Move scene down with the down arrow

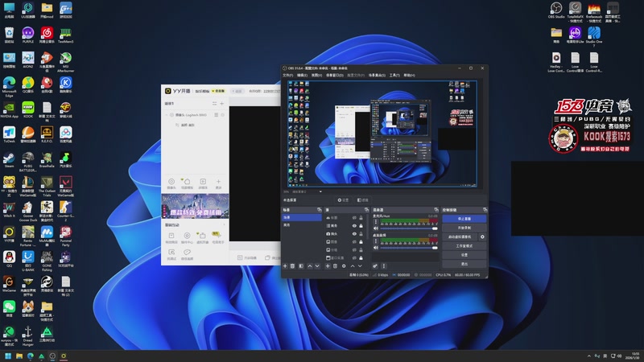317,266
